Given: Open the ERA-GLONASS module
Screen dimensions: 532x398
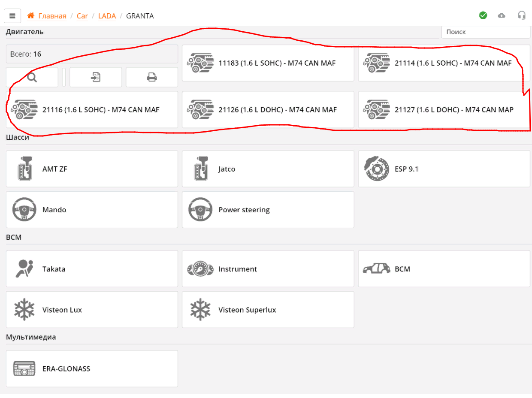Looking at the screenshot, I should 92,369.
